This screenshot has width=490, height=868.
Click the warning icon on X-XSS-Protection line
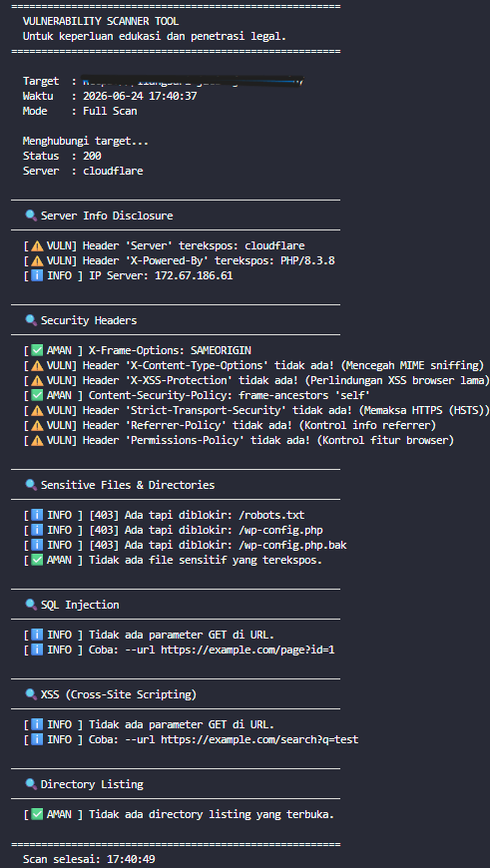37,380
